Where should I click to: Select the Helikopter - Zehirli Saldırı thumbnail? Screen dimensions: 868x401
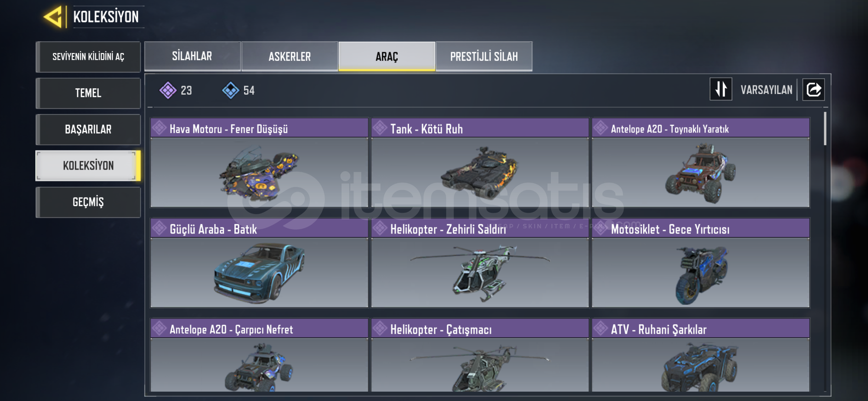pyautogui.click(x=480, y=273)
